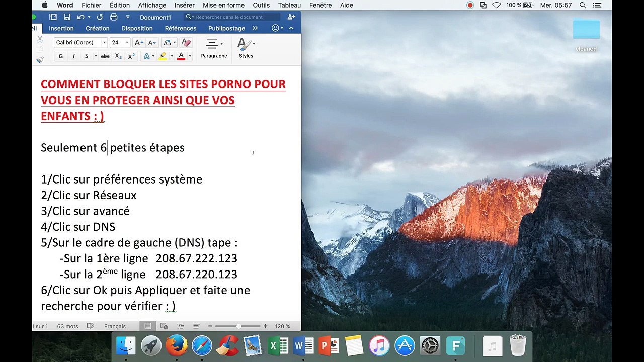Expand text effects A dropdown arrow
The image size is (644, 362).
point(154,56)
